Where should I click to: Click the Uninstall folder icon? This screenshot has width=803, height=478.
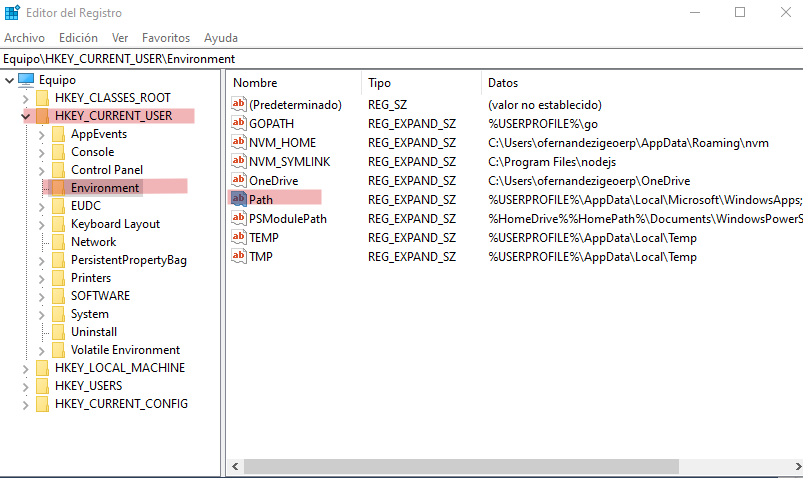(58, 332)
